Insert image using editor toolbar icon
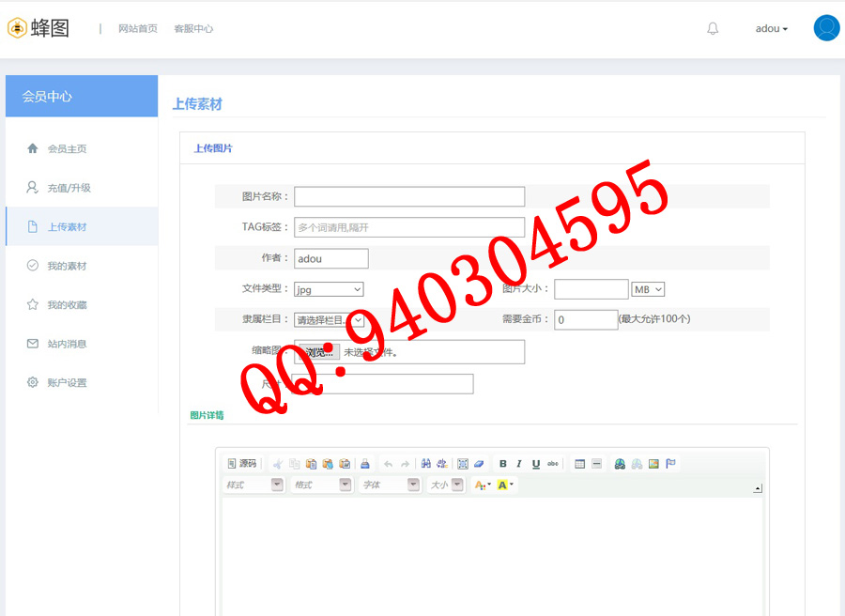Viewport: 845px width, 616px height. coord(653,464)
